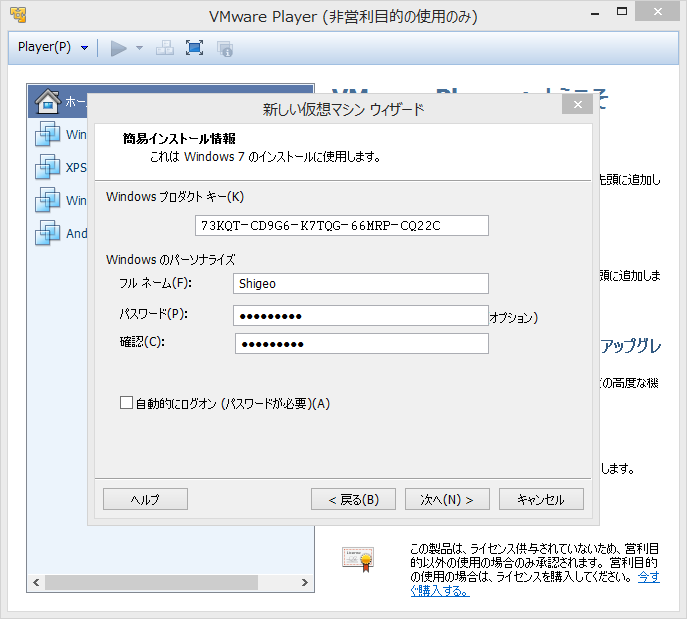Enter full screen mode icon

pos(194,48)
